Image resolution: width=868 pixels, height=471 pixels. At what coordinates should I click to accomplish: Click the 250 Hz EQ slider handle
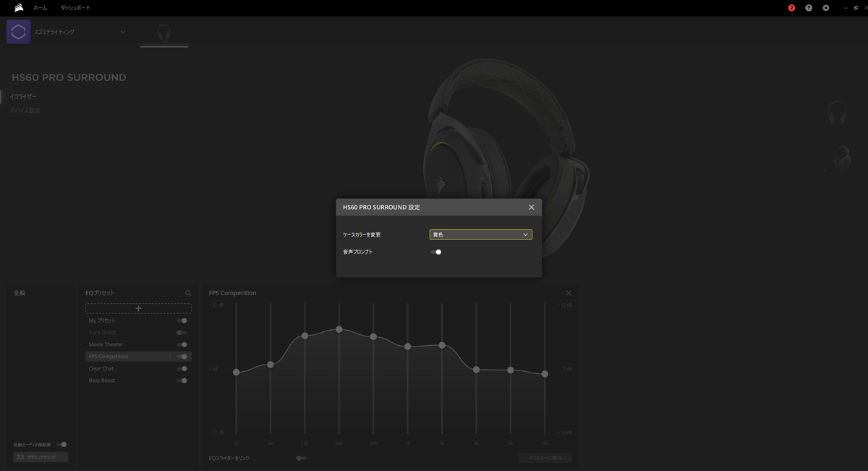[339, 329]
